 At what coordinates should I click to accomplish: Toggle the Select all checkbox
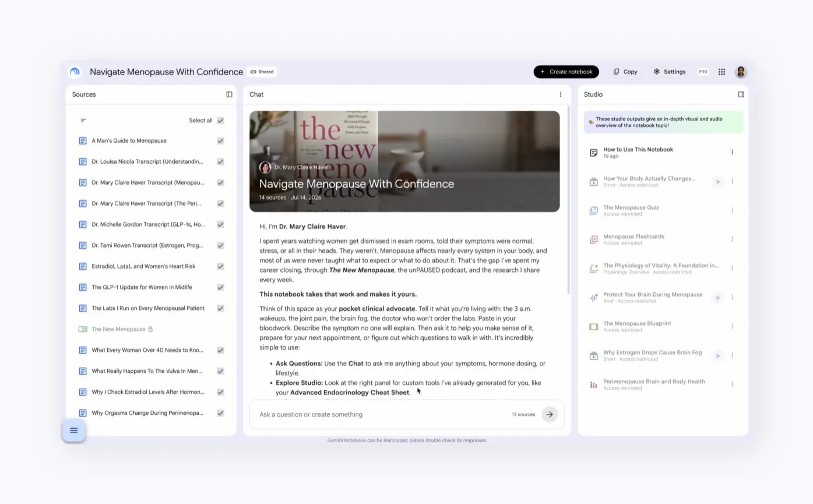click(220, 121)
